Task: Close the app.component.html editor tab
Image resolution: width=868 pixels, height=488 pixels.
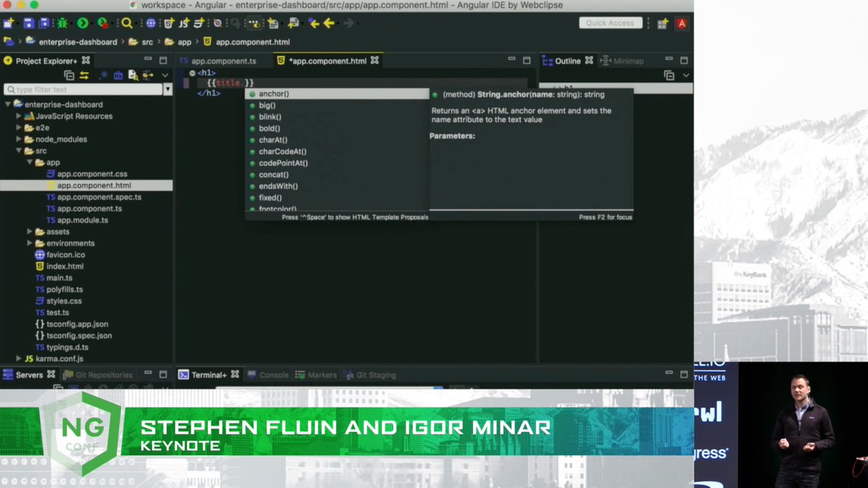Action: 375,61
